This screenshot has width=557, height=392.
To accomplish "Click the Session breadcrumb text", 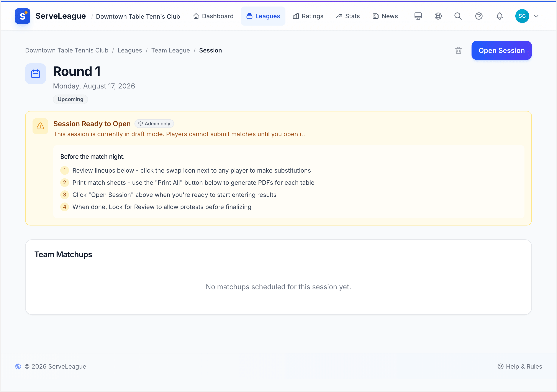I will pyautogui.click(x=211, y=50).
